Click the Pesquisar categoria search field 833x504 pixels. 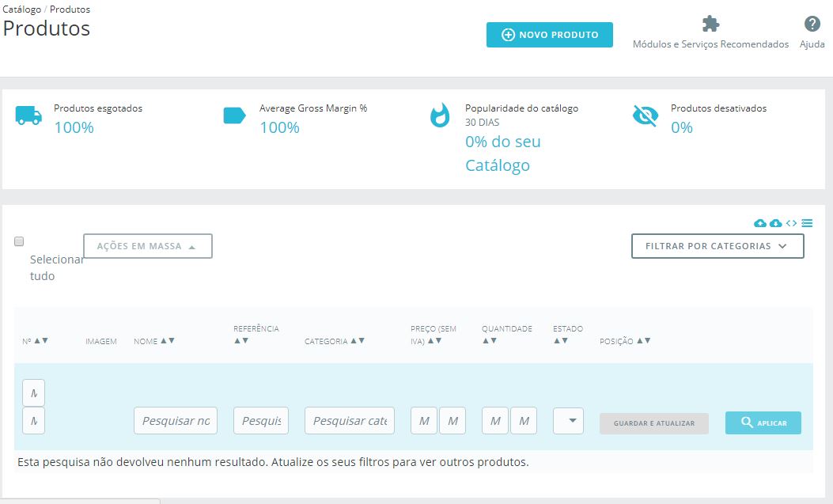click(350, 421)
